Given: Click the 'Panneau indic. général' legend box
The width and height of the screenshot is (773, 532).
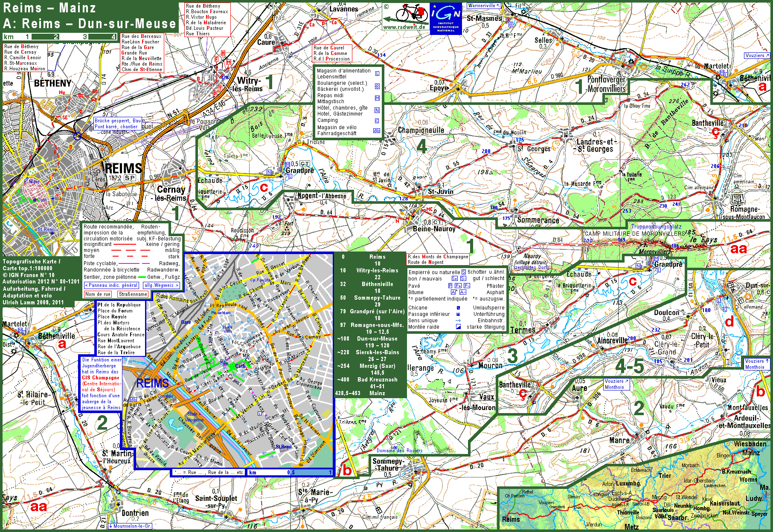Looking at the screenshot, I should click(x=111, y=285).
